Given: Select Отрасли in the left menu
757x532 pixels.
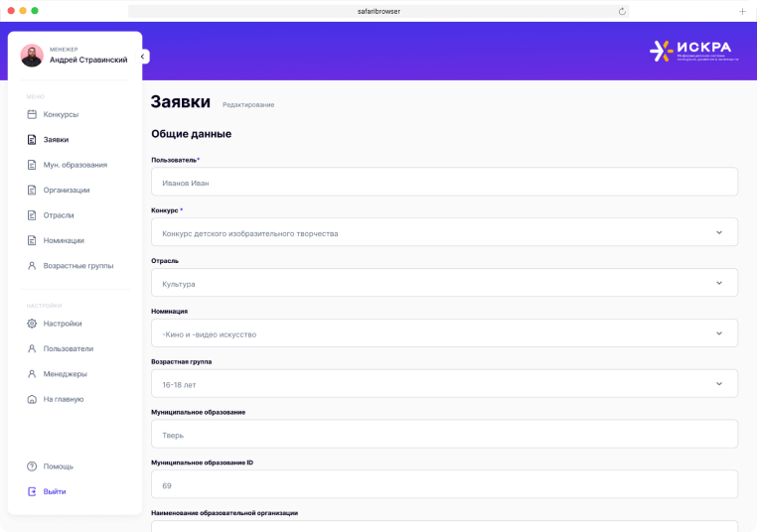Looking at the screenshot, I should coord(59,215).
